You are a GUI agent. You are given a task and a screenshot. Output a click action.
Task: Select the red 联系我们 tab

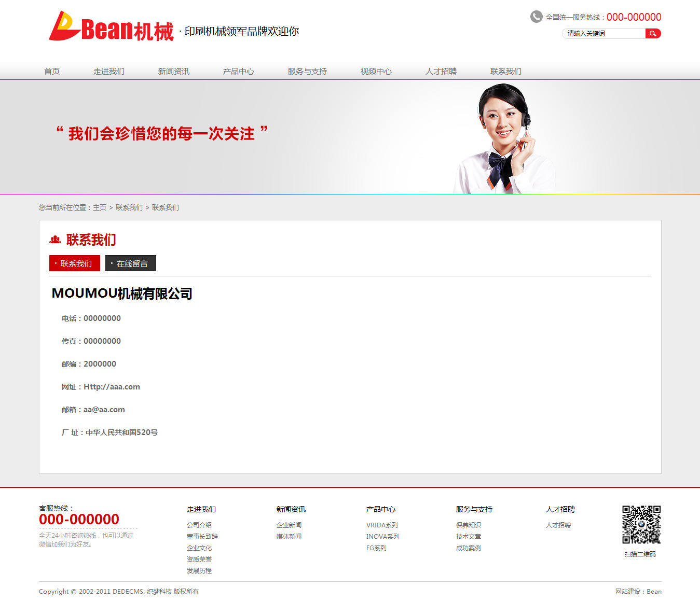point(75,263)
